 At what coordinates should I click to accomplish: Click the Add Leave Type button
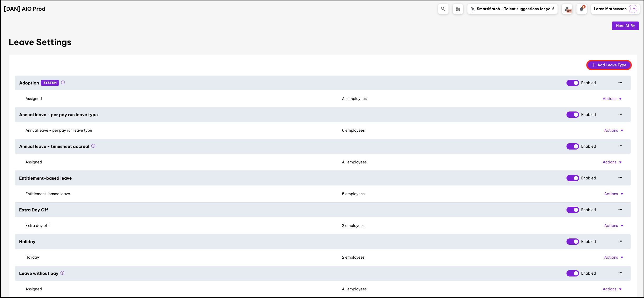pyautogui.click(x=609, y=65)
